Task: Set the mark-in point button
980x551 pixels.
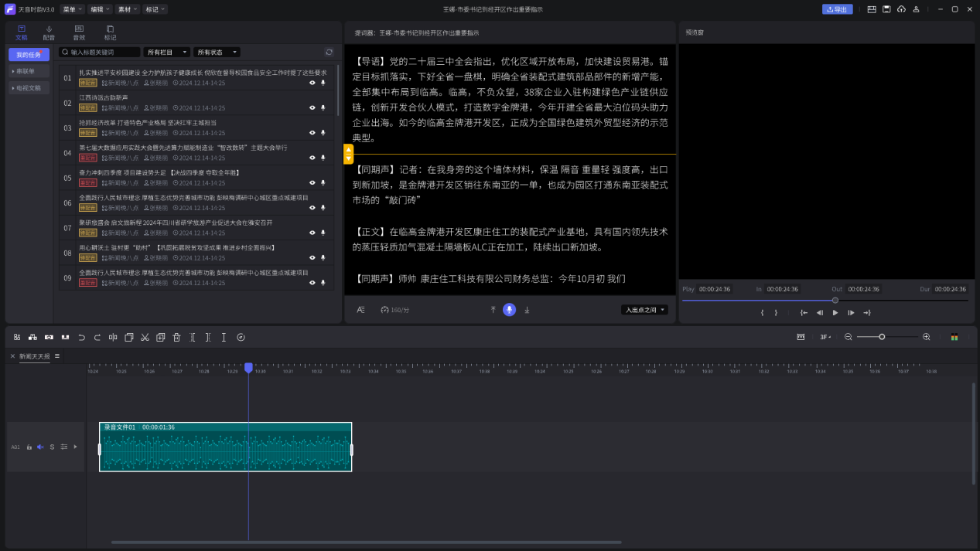Action: pyautogui.click(x=763, y=313)
